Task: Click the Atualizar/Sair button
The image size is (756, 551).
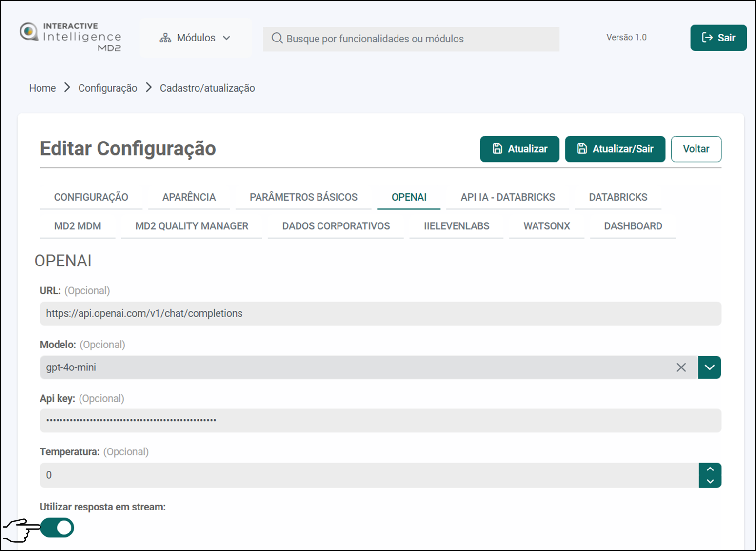Action: (x=615, y=149)
